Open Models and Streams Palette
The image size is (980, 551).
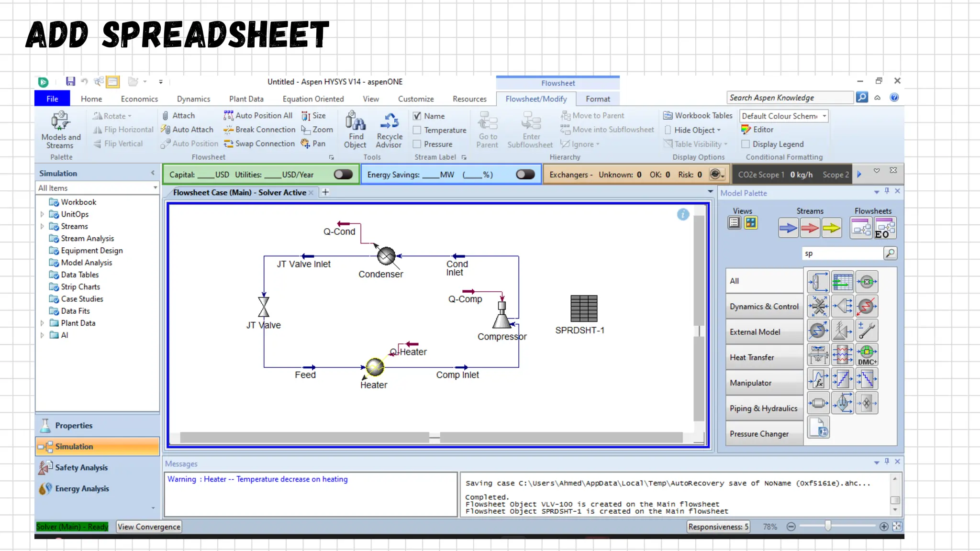(61, 130)
